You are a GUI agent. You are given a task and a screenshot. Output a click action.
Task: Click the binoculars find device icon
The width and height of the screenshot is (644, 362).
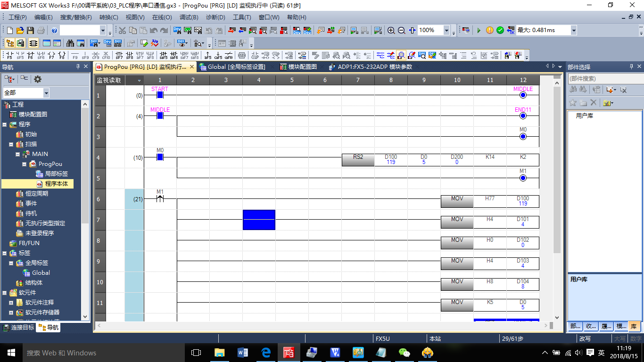(70, 43)
